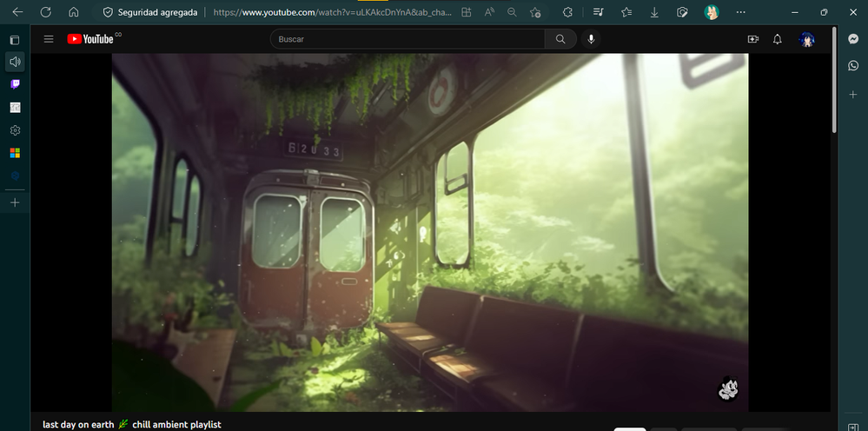Viewport: 868px width, 431px height.
Task: Open the browser extensions puzzle icon
Action: coord(567,12)
